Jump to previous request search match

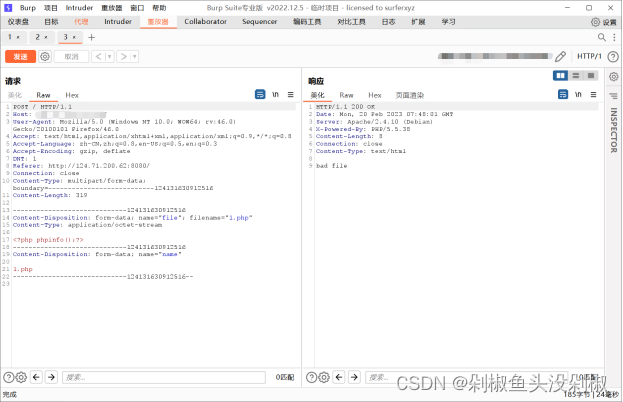[36, 377]
